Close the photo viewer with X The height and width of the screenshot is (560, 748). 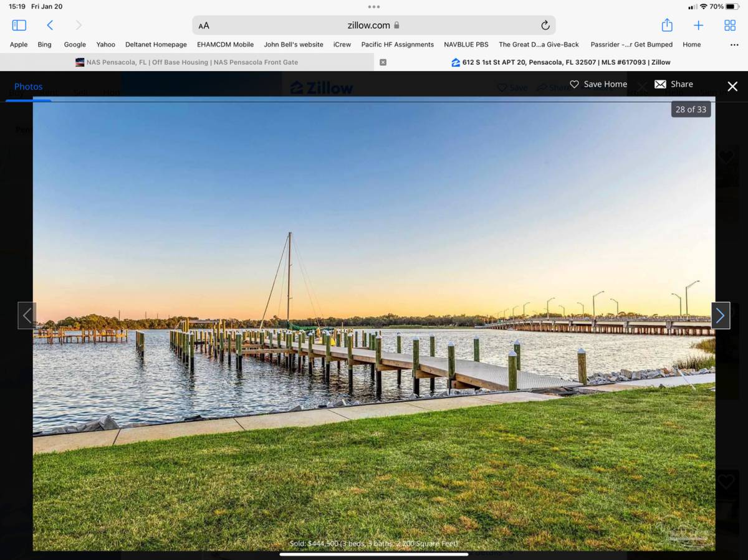coord(732,87)
